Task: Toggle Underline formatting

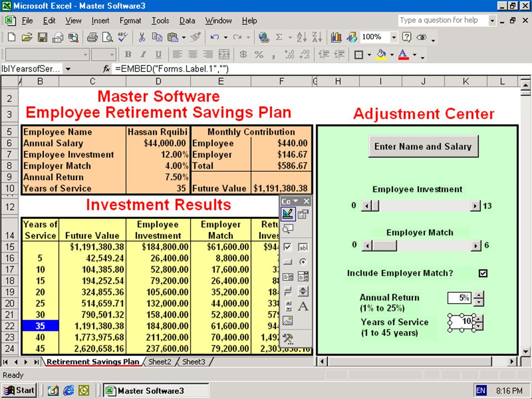Action: pyautogui.click(x=158, y=54)
